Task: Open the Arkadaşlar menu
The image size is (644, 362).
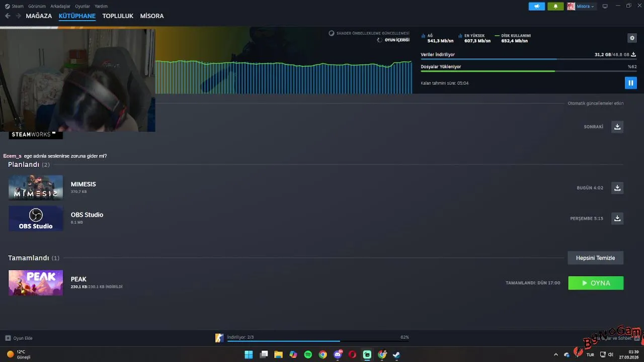Action: click(60, 7)
